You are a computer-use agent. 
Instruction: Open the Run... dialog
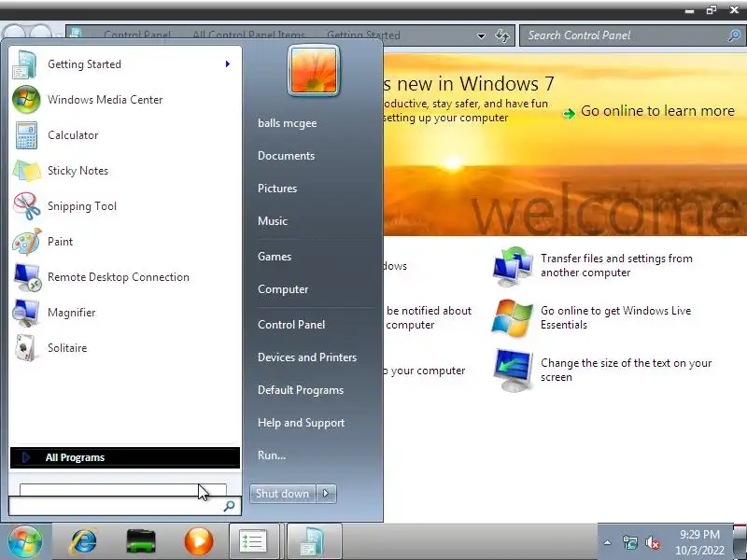[x=272, y=455]
